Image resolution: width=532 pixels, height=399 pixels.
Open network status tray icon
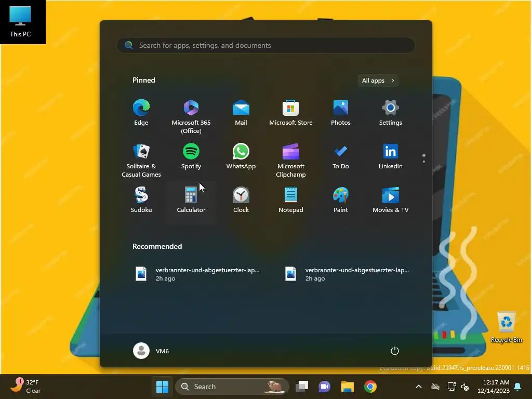tap(451, 387)
